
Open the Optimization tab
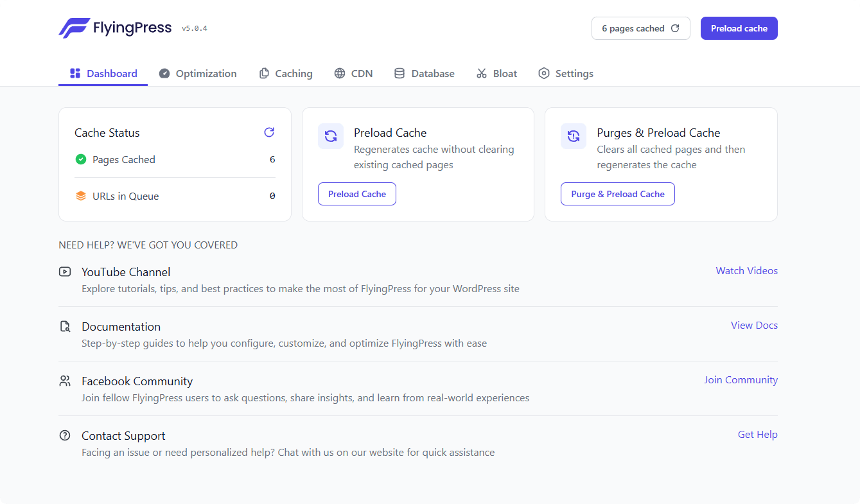click(x=198, y=73)
